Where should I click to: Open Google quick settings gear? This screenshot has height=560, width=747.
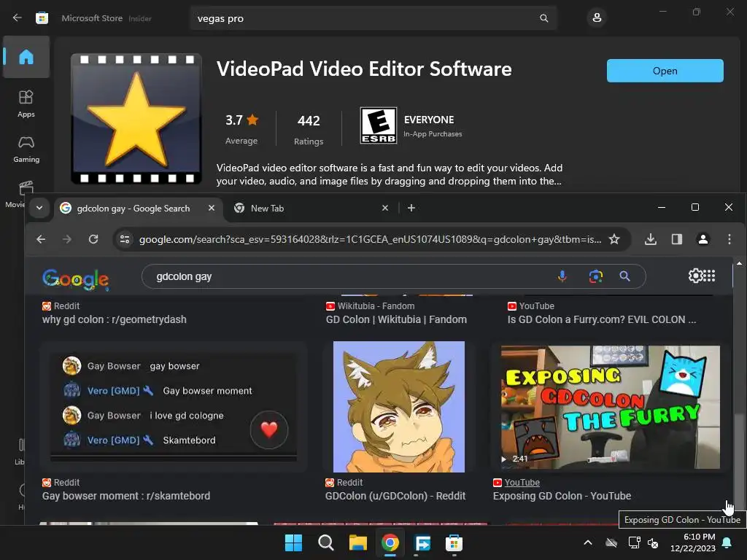point(695,276)
